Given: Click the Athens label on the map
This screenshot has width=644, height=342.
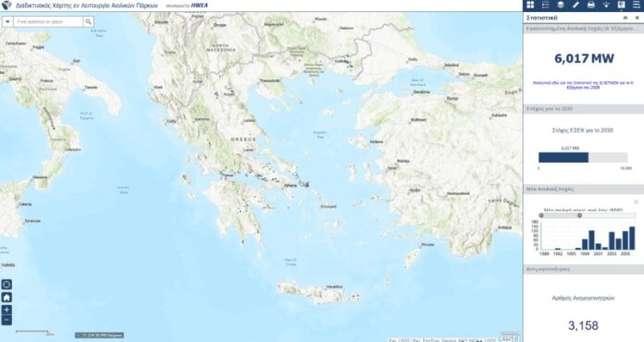Looking at the screenshot, I should pyautogui.click(x=290, y=186).
